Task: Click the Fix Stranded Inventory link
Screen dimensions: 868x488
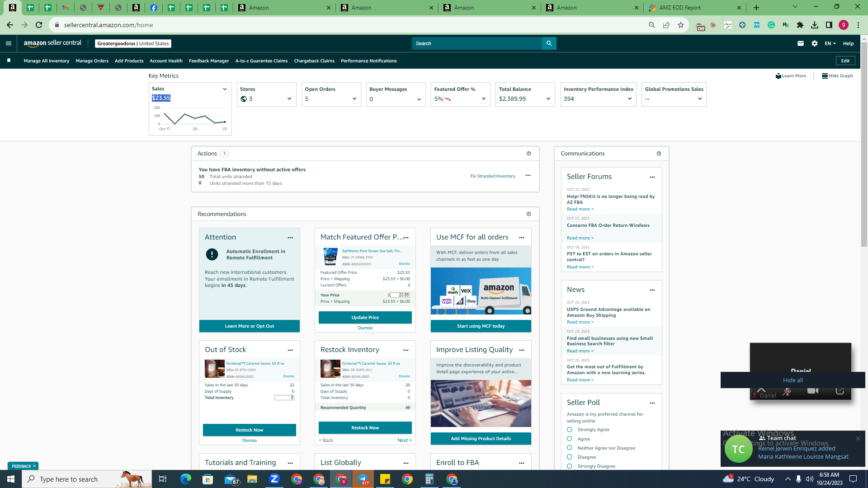Action: click(493, 176)
